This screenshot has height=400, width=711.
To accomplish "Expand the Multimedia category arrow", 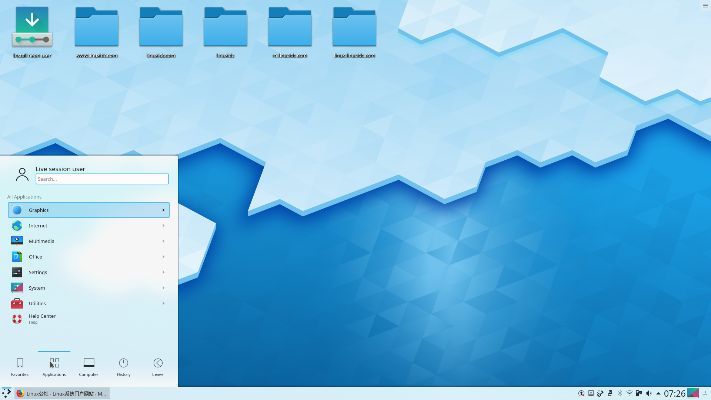I will point(163,241).
